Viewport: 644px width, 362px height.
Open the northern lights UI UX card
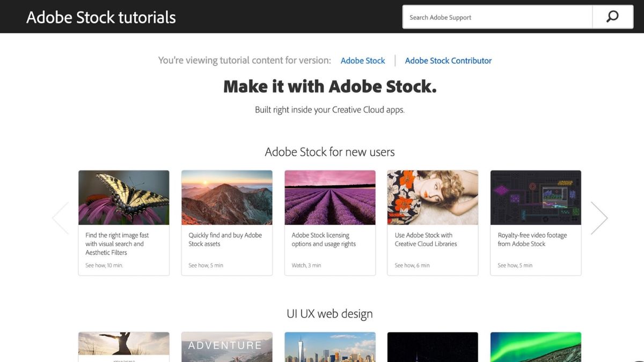535,346
